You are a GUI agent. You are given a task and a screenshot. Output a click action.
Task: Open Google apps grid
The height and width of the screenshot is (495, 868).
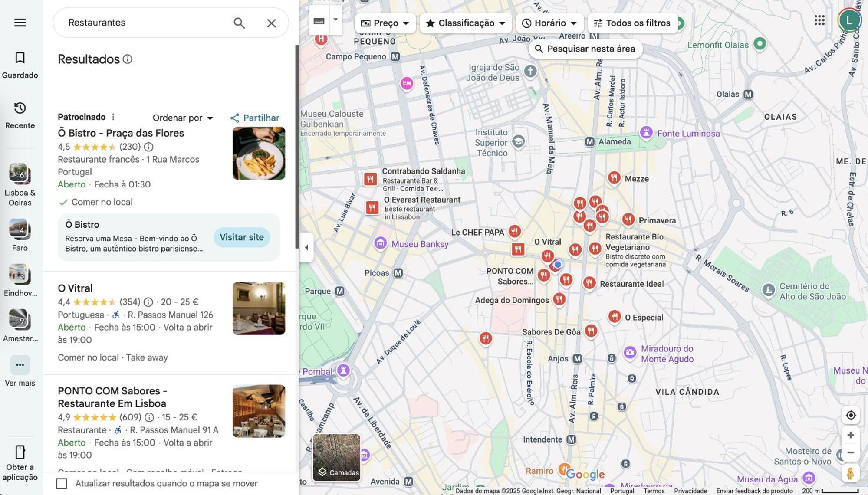point(819,20)
